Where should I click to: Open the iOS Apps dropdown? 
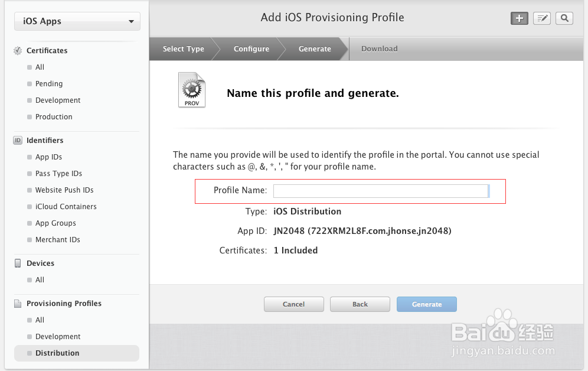coord(77,21)
